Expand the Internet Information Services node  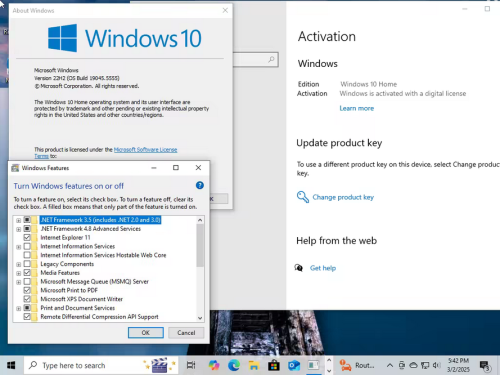point(19,247)
